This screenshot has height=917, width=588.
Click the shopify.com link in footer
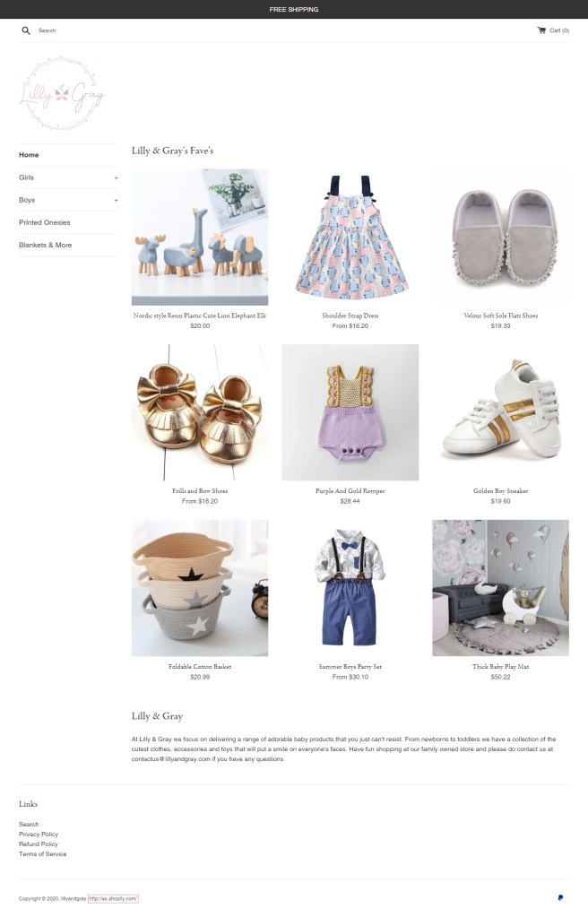click(x=113, y=899)
